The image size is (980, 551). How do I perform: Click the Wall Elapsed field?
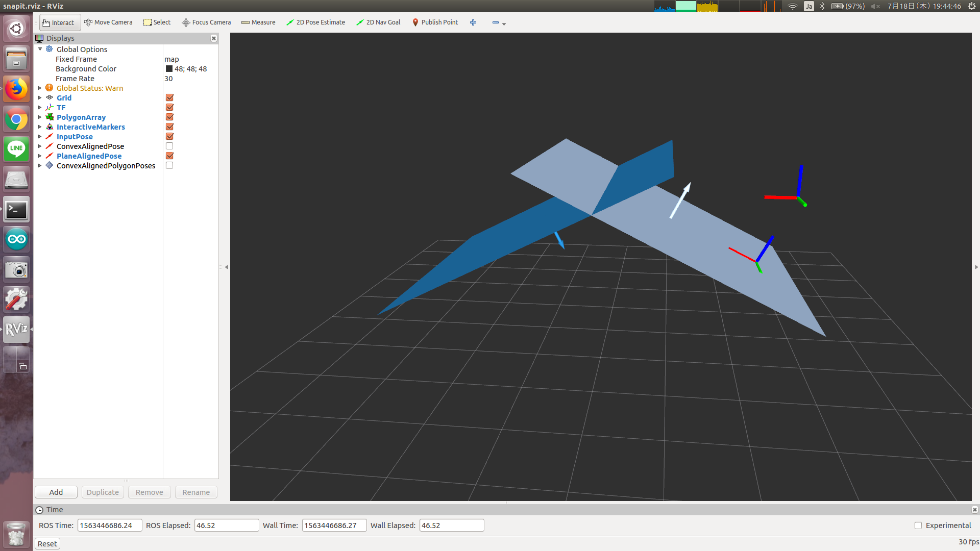pyautogui.click(x=452, y=525)
